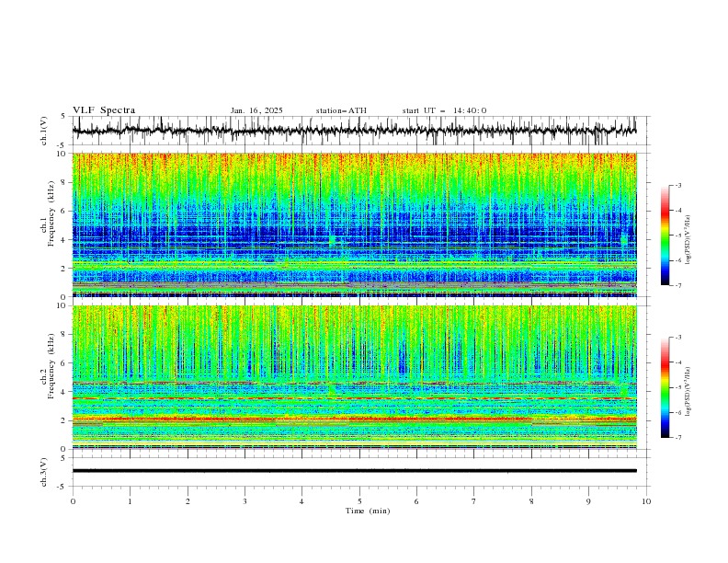
Task: Click the ch.1 spectrogram color scale bar
Action: [x=665, y=235]
